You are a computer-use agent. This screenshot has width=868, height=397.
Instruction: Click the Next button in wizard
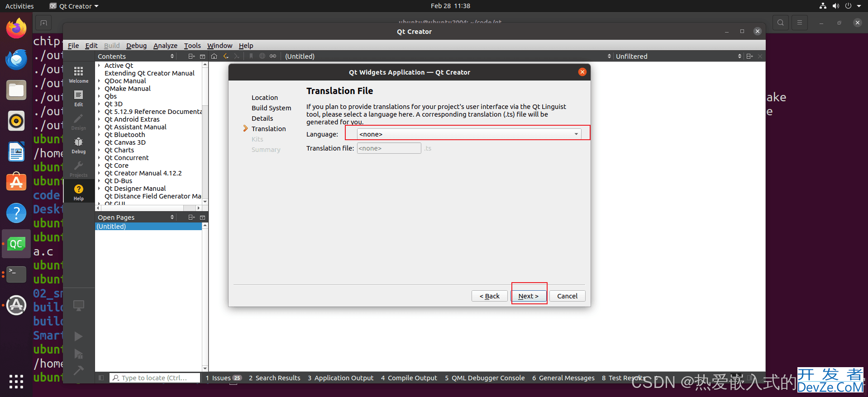(528, 296)
